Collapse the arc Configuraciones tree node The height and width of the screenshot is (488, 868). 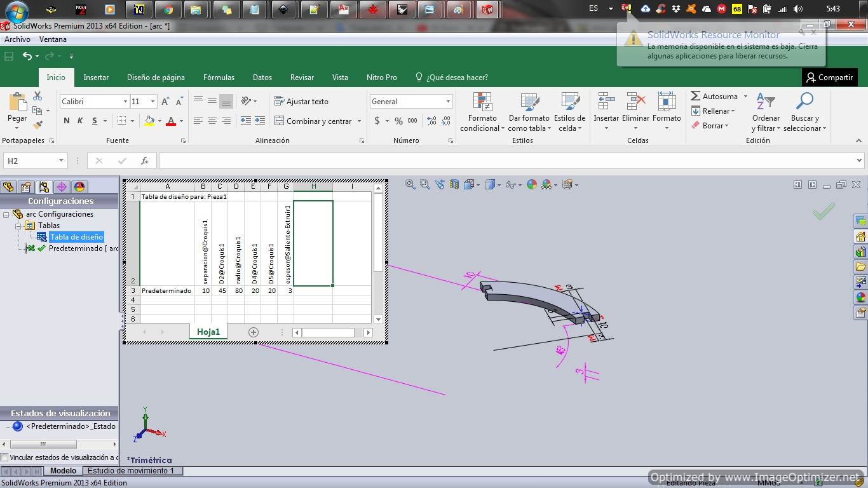tap(6, 215)
